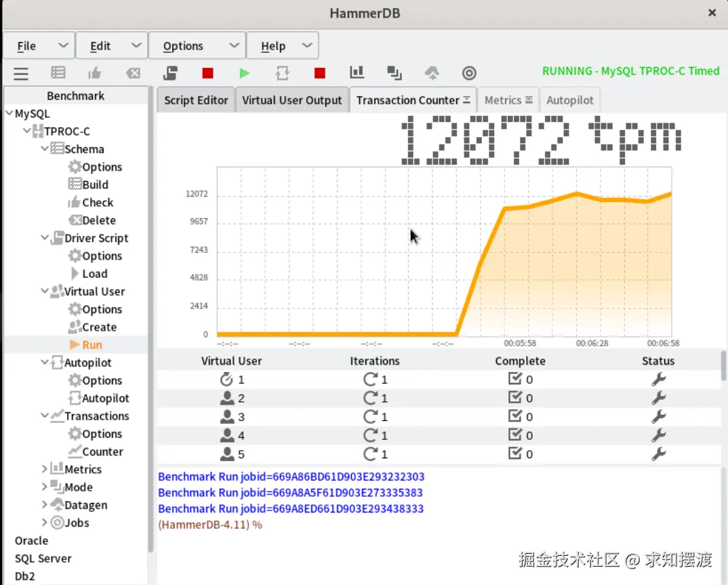Viewport: 728px width, 585px height.
Task: Click the virtual user table scrollbar
Action: tap(723, 366)
